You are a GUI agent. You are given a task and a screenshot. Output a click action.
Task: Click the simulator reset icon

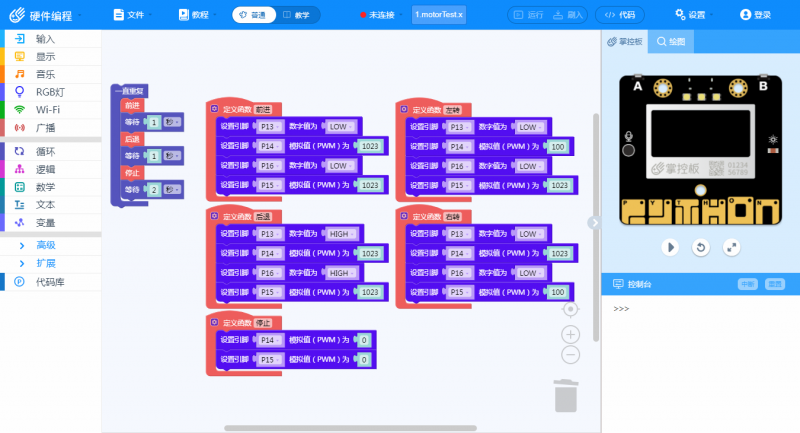(x=701, y=246)
